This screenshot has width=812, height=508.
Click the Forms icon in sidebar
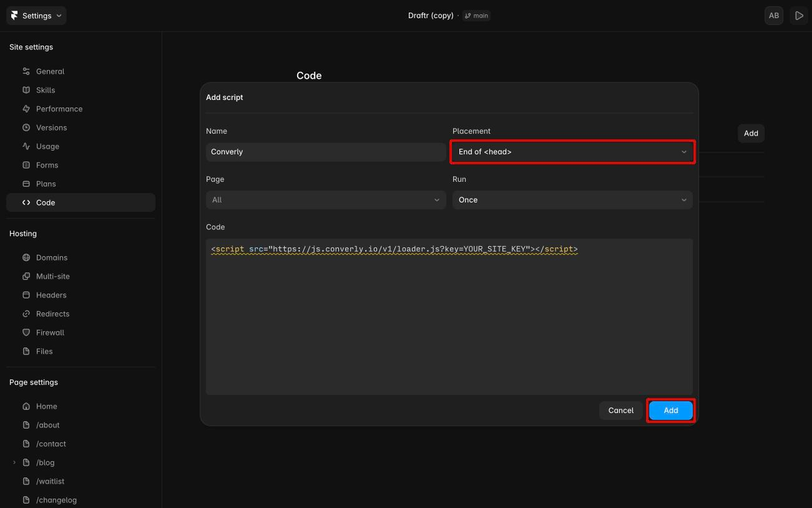pyautogui.click(x=26, y=165)
